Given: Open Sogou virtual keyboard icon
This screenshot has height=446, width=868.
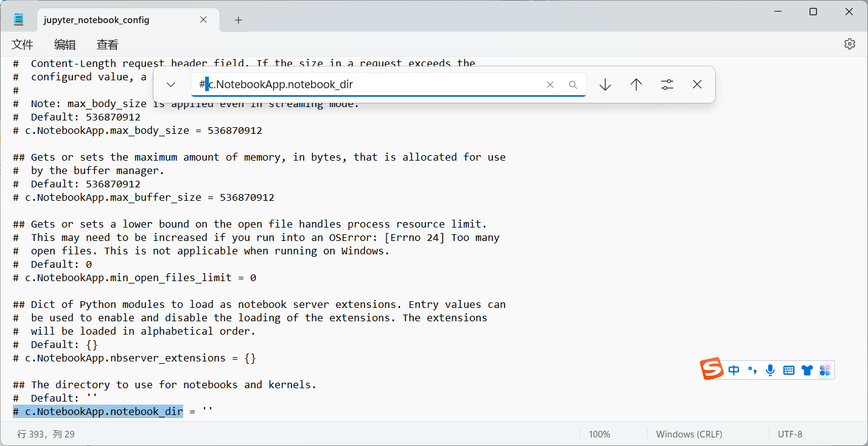Looking at the screenshot, I should (788, 369).
